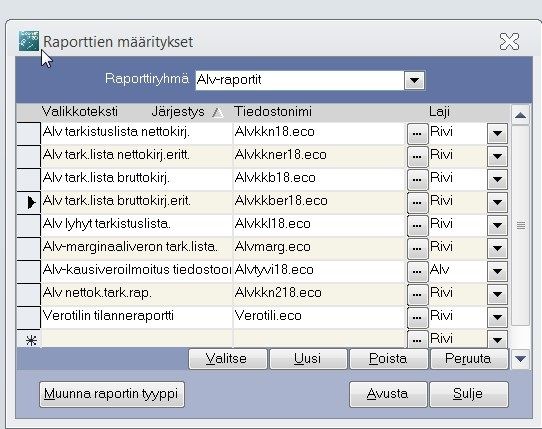Click cell 'Verotilin tilanneraportti'
The width and height of the screenshot is (542, 429).
[137, 317]
